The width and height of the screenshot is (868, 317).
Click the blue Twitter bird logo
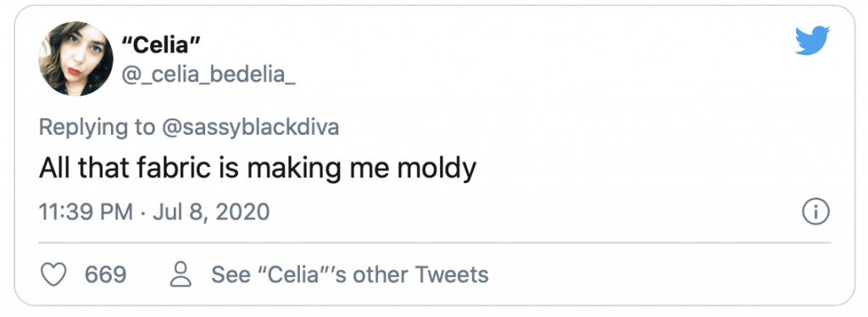point(812,41)
